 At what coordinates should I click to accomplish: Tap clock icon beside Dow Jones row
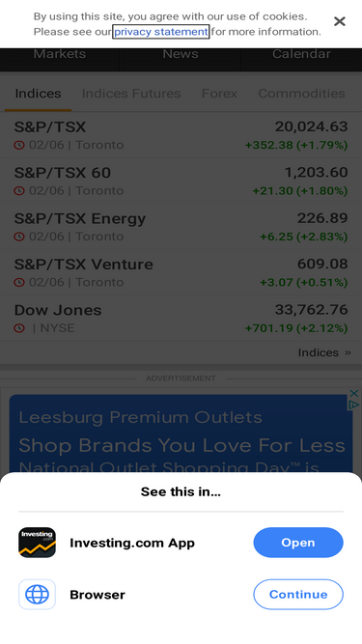(x=19, y=328)
